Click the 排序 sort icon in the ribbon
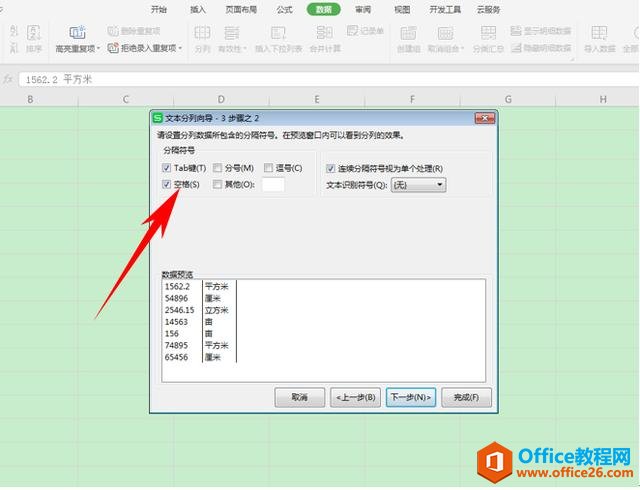 (x=33, y=33)
